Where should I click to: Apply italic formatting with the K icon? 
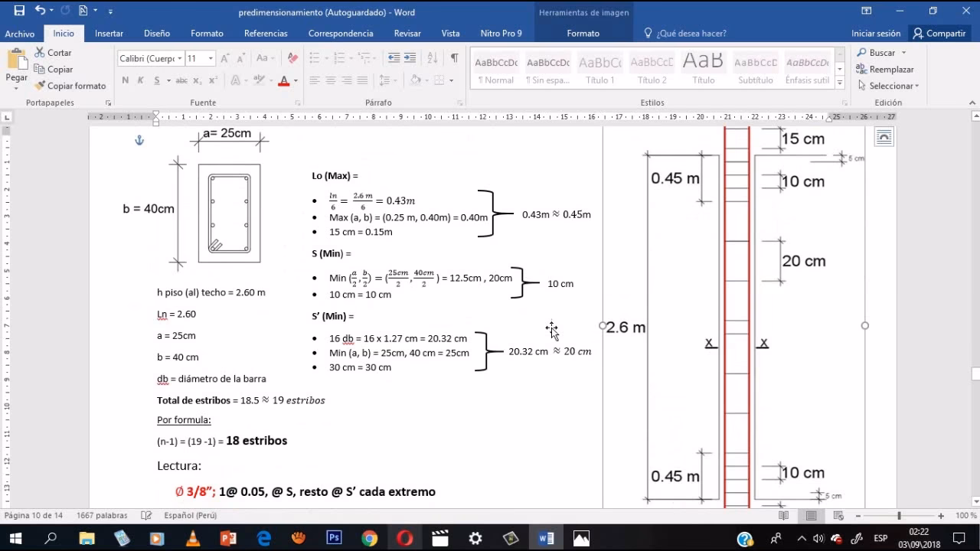[x=141, y=80]
